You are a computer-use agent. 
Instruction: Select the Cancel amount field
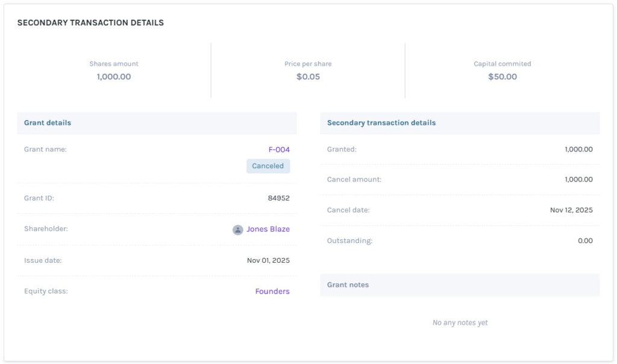point(352,179)
